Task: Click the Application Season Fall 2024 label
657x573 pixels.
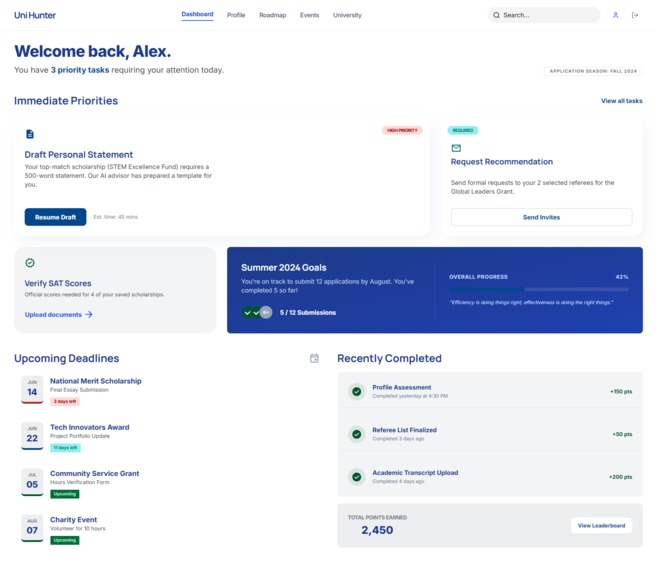Action: pyautogui.click(x=593, y=71)
